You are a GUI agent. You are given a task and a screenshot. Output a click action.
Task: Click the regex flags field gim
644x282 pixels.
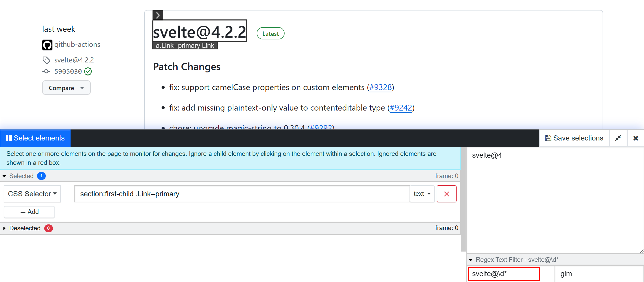coord(599,274)
